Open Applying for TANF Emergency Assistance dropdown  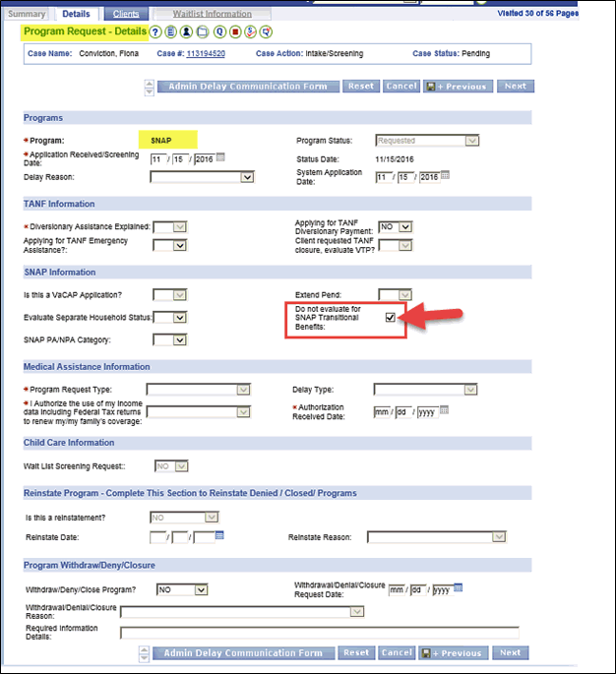(x=170, y=245)
